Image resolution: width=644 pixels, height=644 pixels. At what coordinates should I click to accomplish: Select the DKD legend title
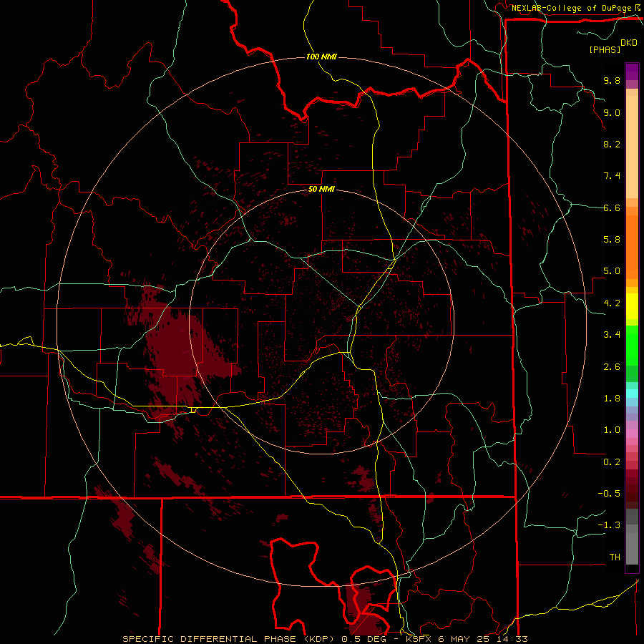point(628,43)
